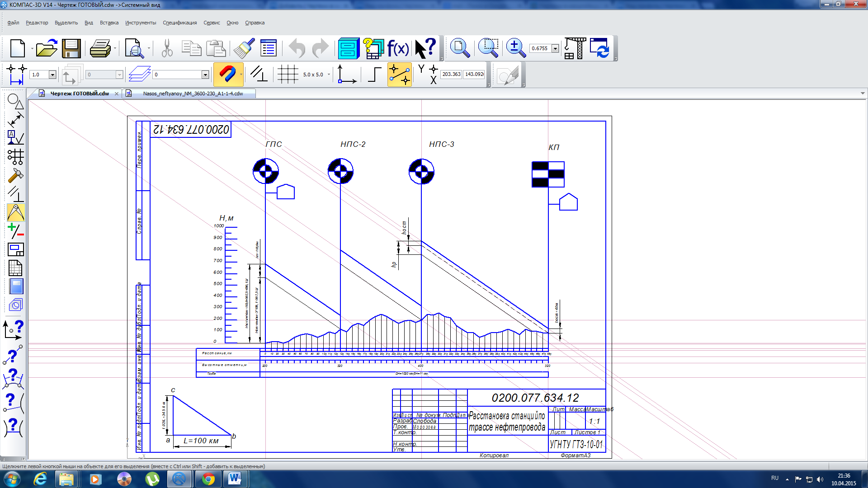Edit the X coordinate field 203.363
This screenshot has height=488, width=868.
(451, 74)
